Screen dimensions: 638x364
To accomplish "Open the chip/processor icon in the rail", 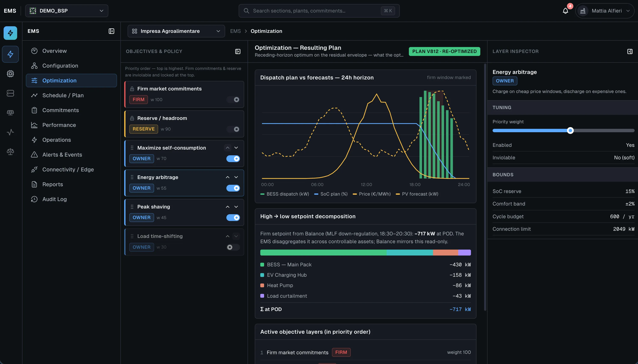I will [x=10, y=74].
